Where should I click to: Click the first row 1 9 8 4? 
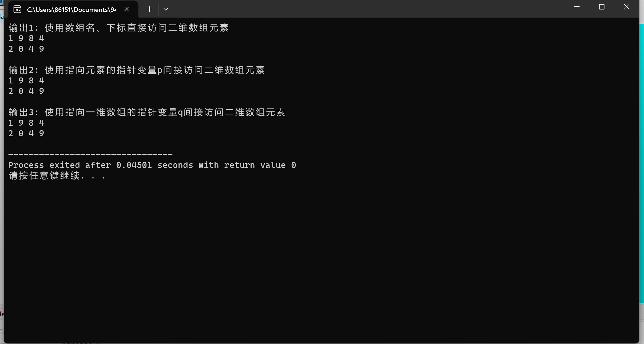pyautogui.click(x=26, y=38)
